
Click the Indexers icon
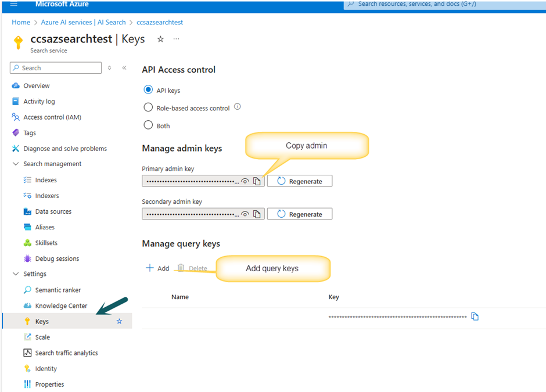pos(27,196)
